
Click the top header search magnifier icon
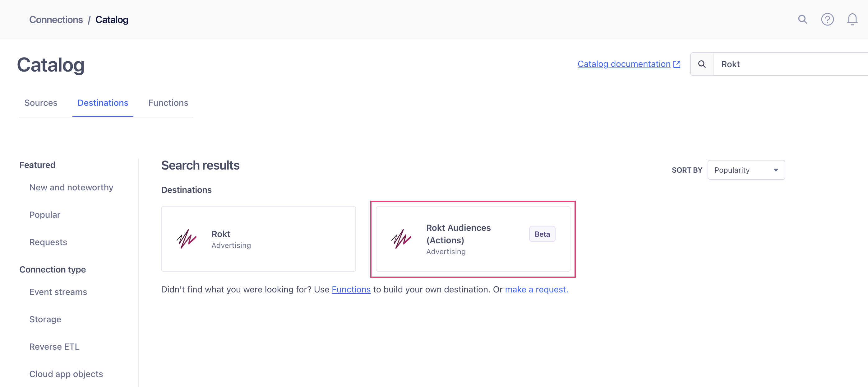tap(802, 20)
